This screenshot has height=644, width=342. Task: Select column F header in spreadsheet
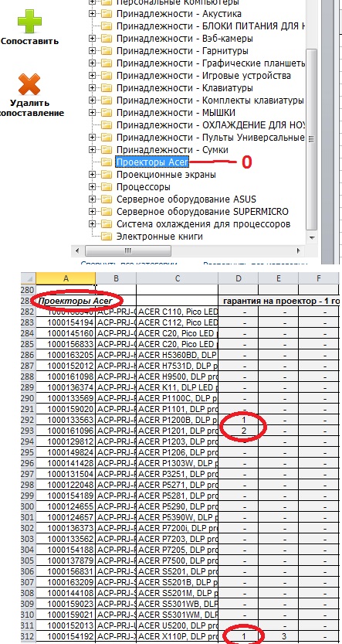pos(319,278)
